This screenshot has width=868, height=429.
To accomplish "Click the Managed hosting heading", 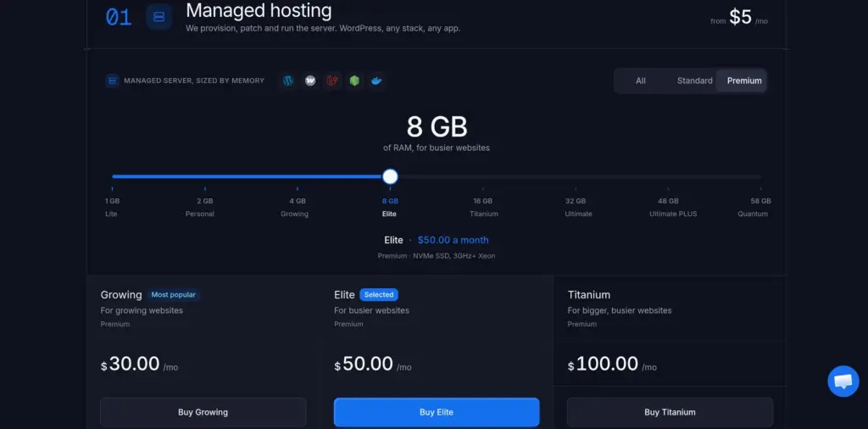I will pyautogui.click(x=259, y=10).
